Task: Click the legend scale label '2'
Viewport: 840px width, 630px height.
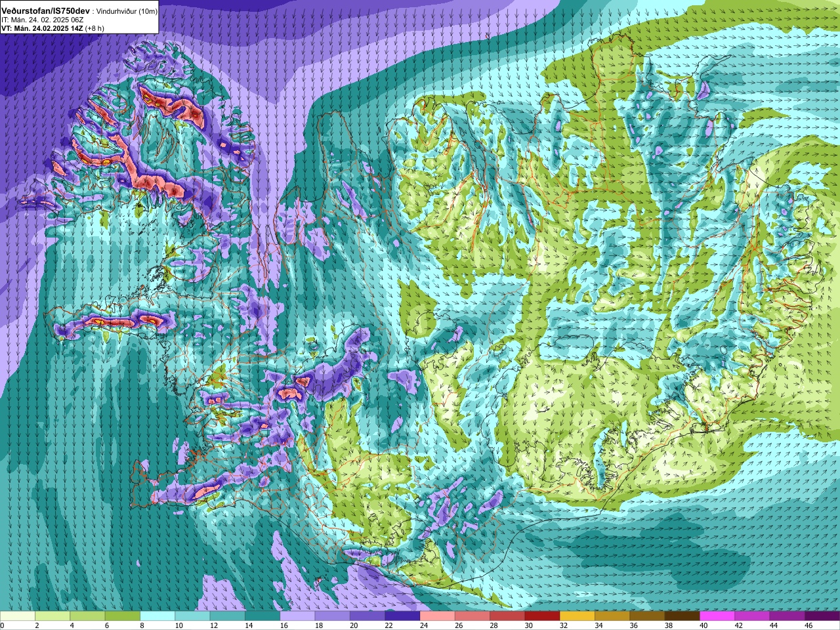Action: point(37,626)
